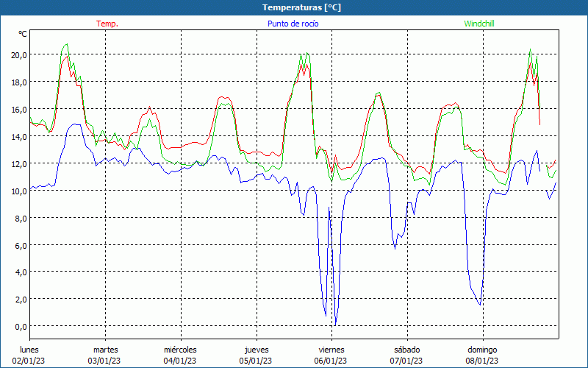Click the '0,0' y-axis value

pos(21,327)
